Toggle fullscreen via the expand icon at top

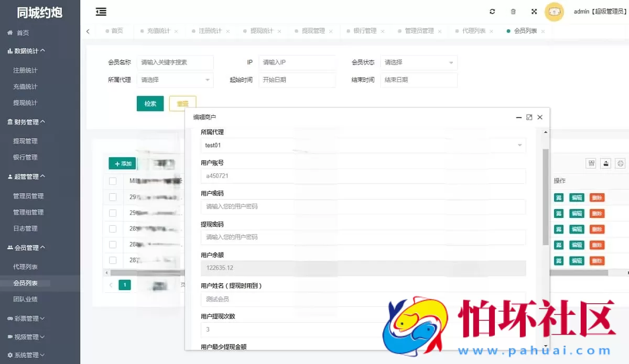(x=534, y=11)
